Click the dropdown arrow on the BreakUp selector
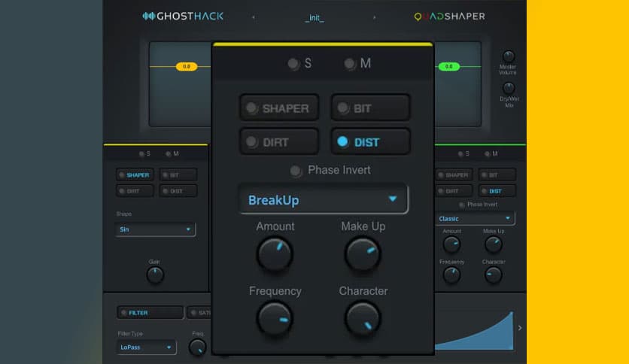This screenshot has width=629, height=364. coord(393,199)
